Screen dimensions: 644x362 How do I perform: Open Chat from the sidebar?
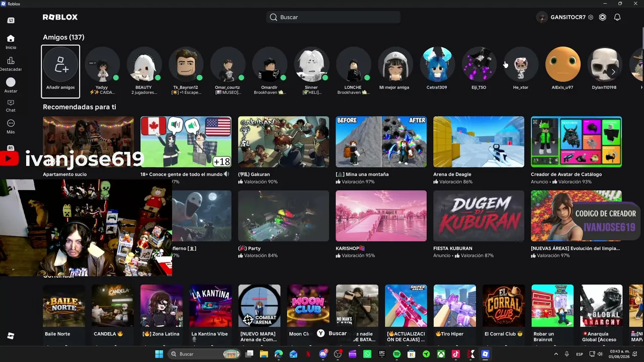point(11,106)
